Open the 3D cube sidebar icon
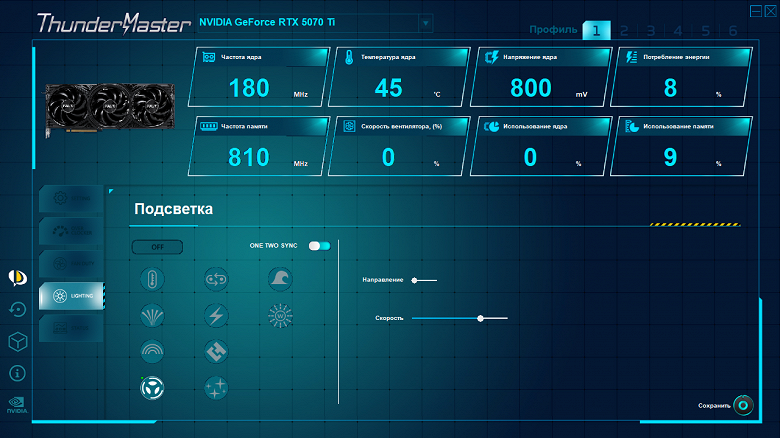Image resolution: width=780 pixels, height=438 pixels. pyautogui.click(x=17, y=341)
